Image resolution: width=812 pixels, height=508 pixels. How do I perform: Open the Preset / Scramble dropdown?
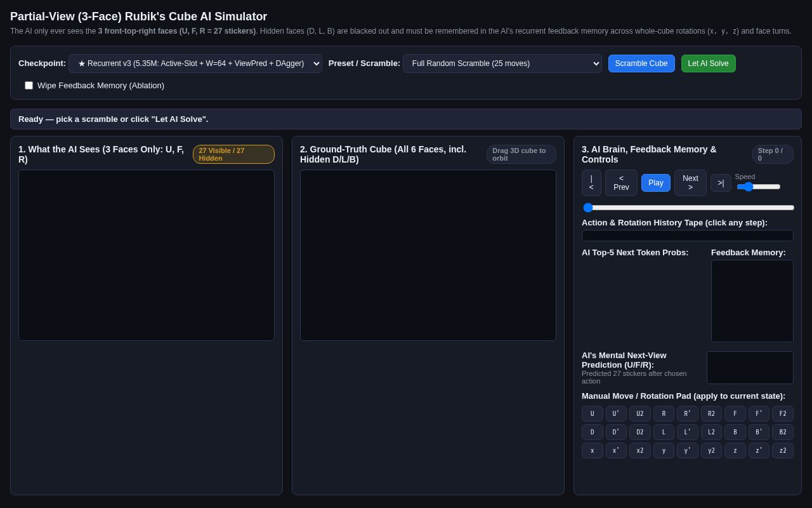pos(502,63)
